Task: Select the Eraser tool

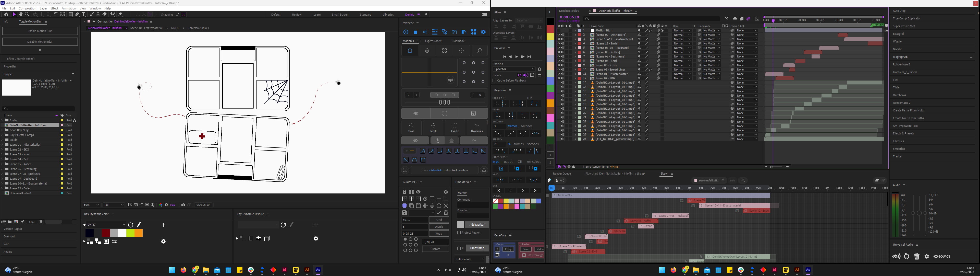Action: click(x=105, y=15)
